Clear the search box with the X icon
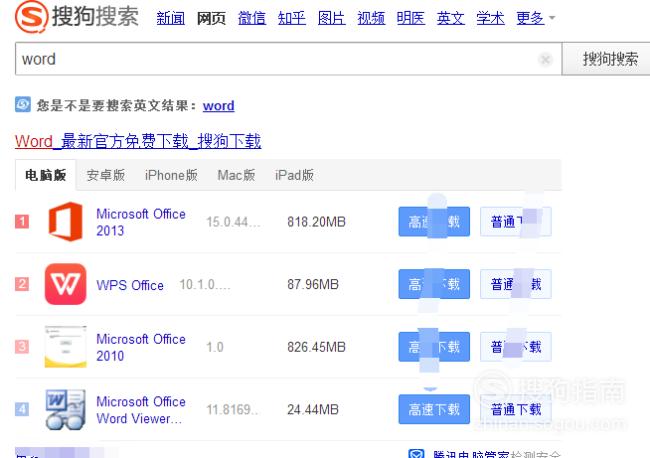 pos(546,60)
